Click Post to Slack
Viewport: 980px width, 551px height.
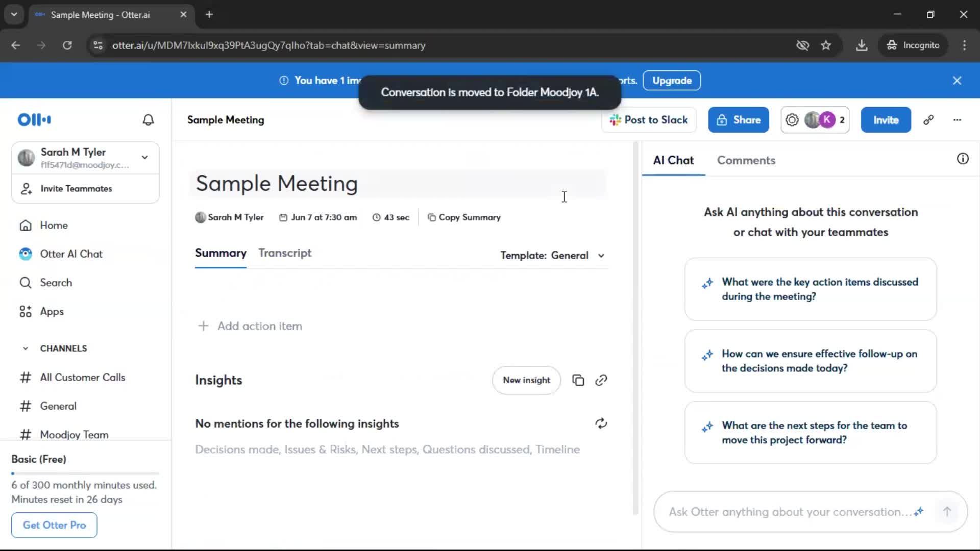pyautogui.click(x=649, y=120)
